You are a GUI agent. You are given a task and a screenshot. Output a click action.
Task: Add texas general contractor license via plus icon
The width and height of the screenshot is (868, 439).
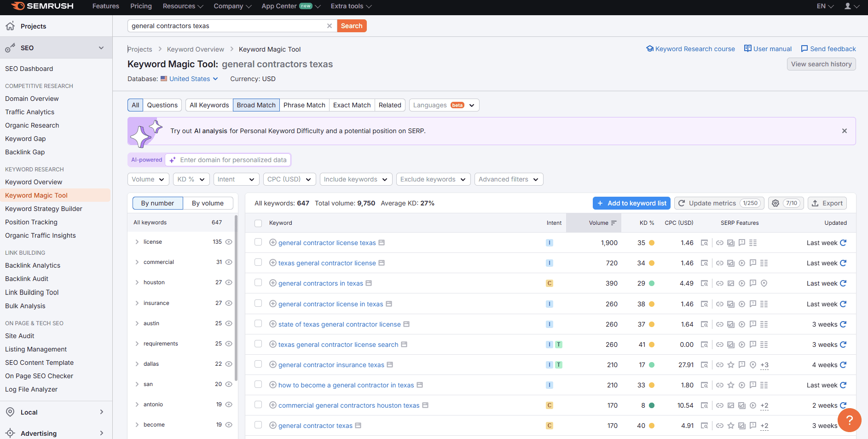click(x=273, y=263)
